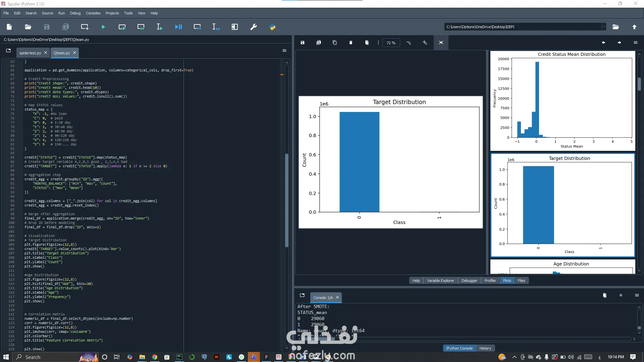Viewport: 644px width, 362px height.
Task: Save all plots in Plots pane
Action: [x=319, y=43]
